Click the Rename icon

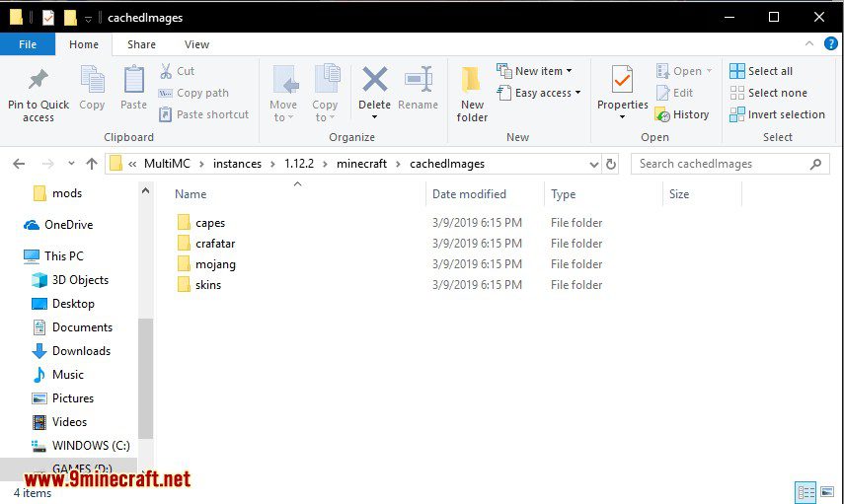(x=419, y=80)
